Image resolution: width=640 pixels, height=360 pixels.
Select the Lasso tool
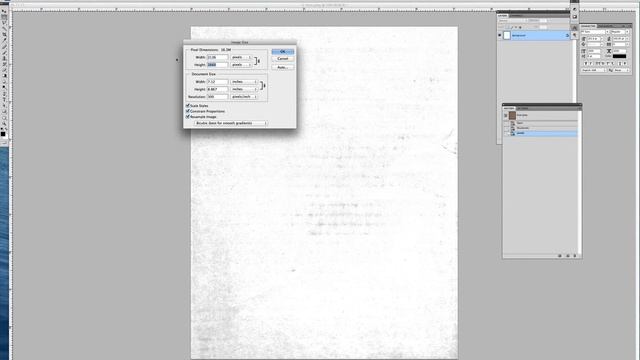click(4, 23)
